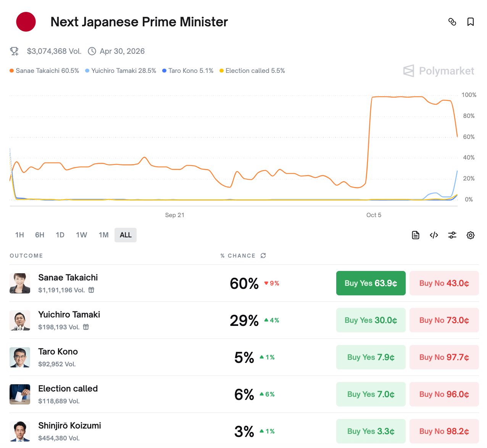Image resolution: width=487 pixels, height=448 pixels.
Task: Select the ALL time range
Action: (126, 235)
